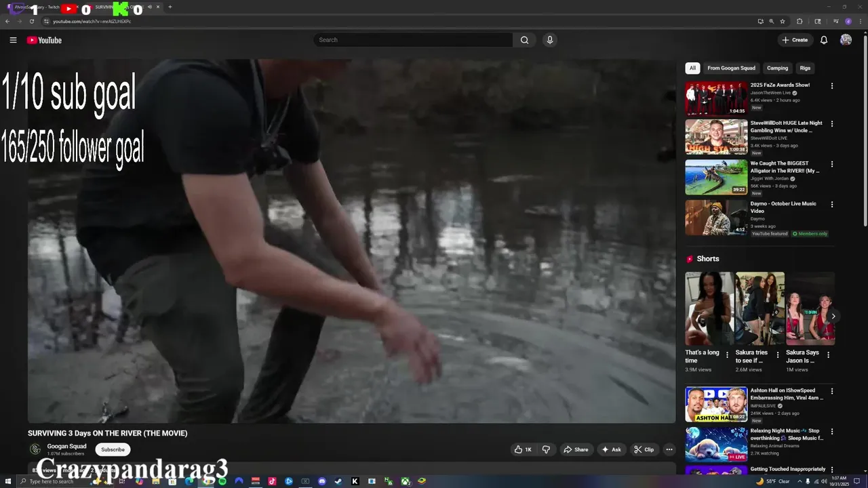Open Discord from the taskbar
Screen dimensions: 868x488
tap(322, 481)
